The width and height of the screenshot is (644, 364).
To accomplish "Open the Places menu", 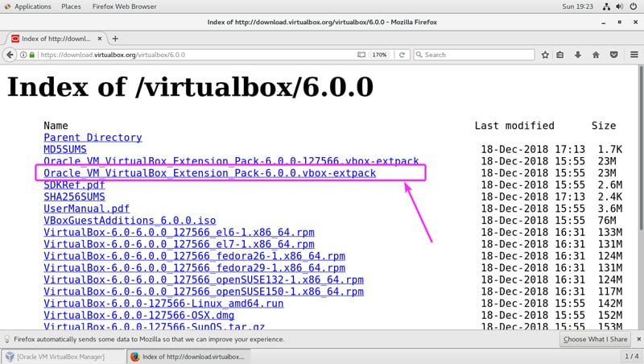I will [x=71, y=6].
